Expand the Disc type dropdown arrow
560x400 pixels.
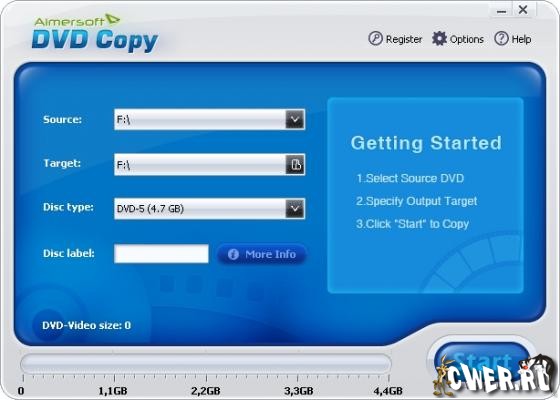pyautogui.click(x=295, y=209)
